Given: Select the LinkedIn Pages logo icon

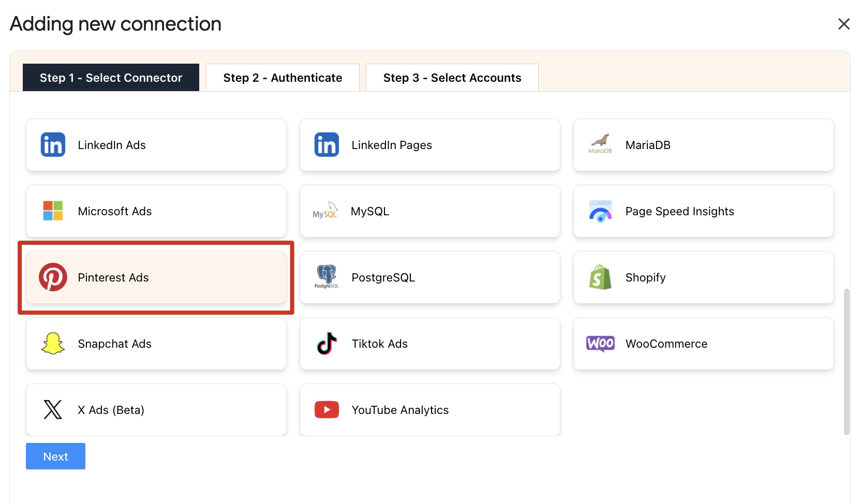Looking at the screenshot, I should (327, 145).
